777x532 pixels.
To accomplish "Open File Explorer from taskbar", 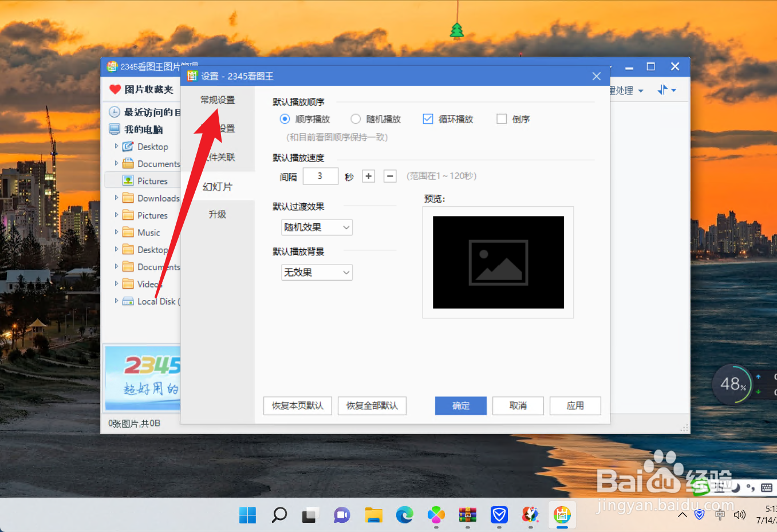I will [x=373, y=515].
